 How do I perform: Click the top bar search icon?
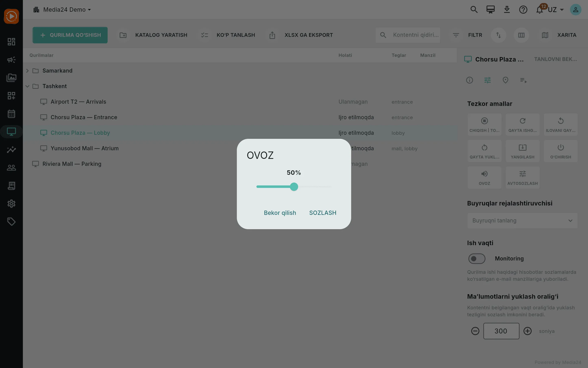(x=474, y=10)
